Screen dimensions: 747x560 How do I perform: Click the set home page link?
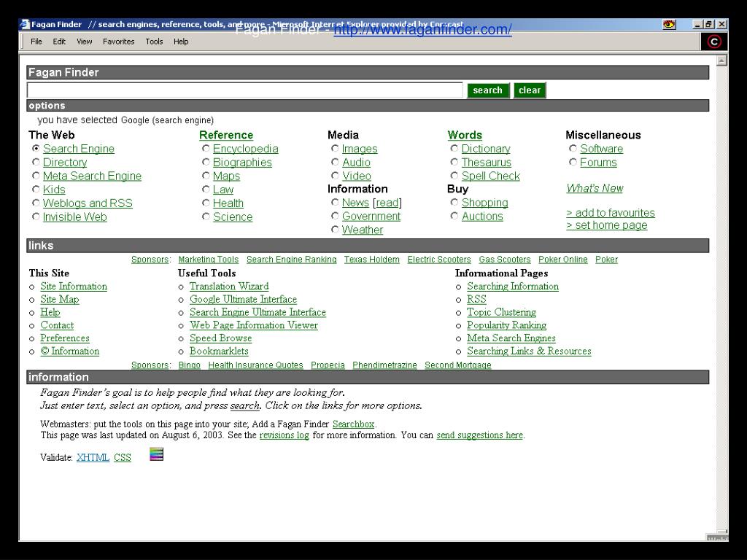[x=606, y=225]
